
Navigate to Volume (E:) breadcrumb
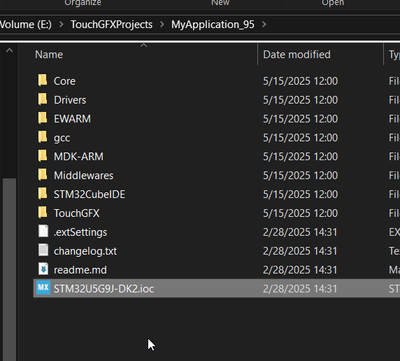point(26,24)
